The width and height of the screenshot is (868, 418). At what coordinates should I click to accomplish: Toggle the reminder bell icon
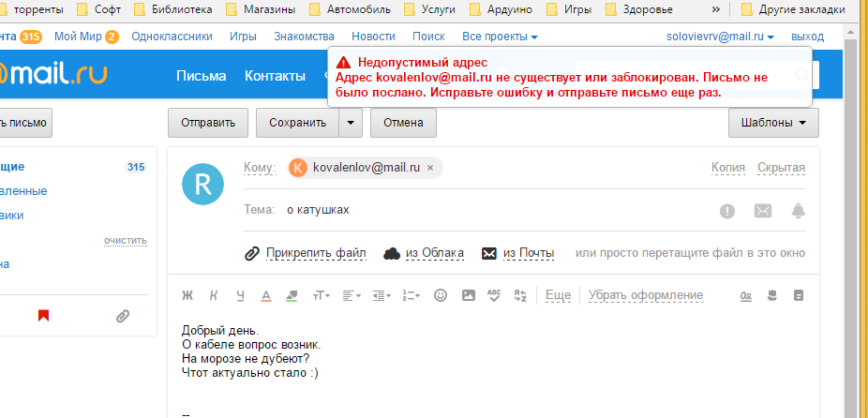coord(799,211)
